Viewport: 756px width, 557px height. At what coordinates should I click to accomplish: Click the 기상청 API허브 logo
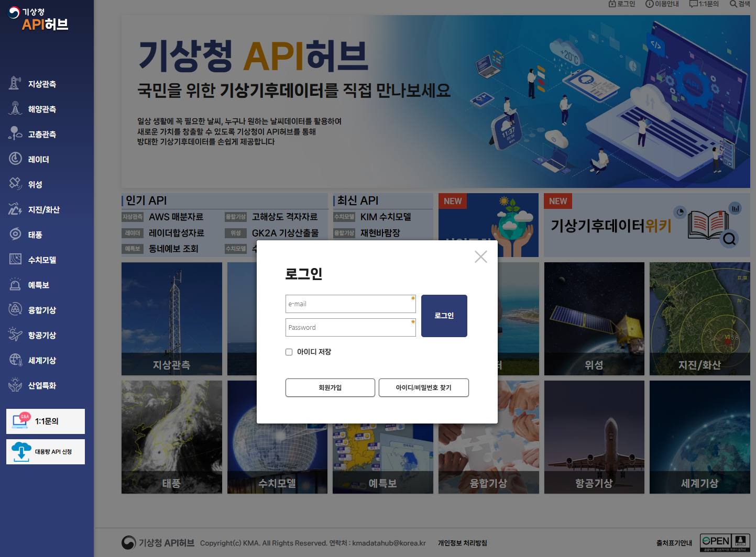tap(39, 19)
